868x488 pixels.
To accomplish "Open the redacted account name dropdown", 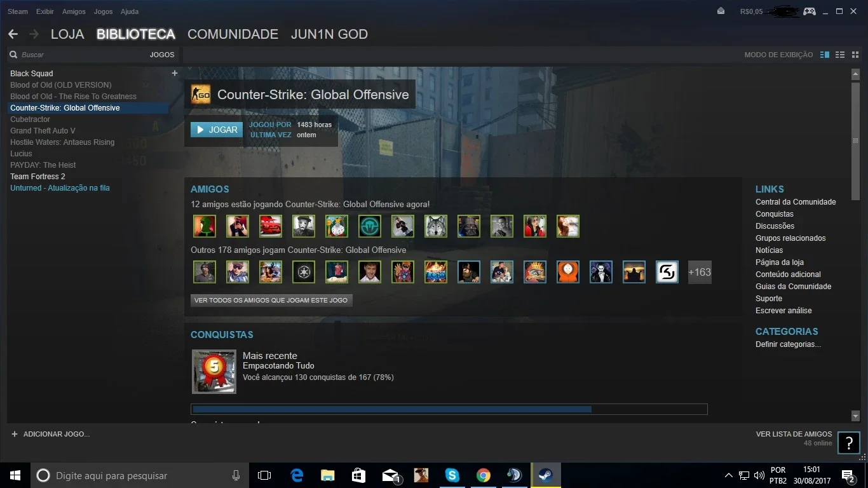I will point(782,11).
